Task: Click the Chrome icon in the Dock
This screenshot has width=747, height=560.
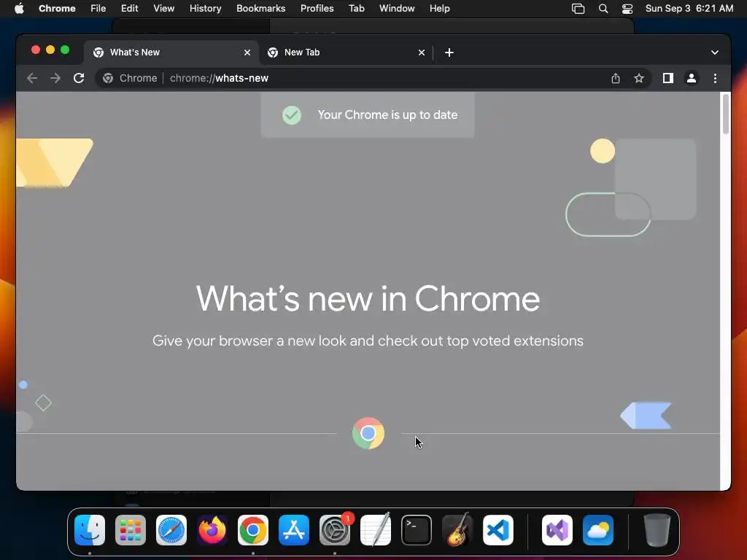Action: (x=253, y=530)
